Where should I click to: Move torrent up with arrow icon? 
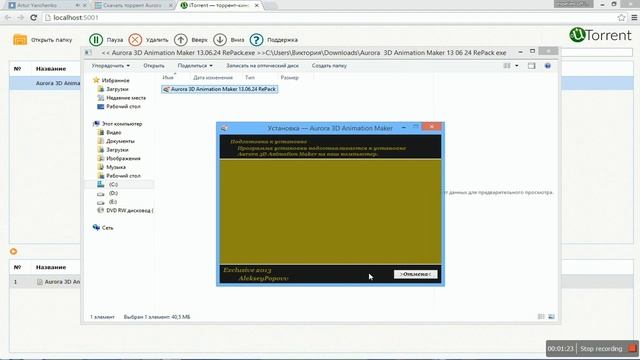180,40
